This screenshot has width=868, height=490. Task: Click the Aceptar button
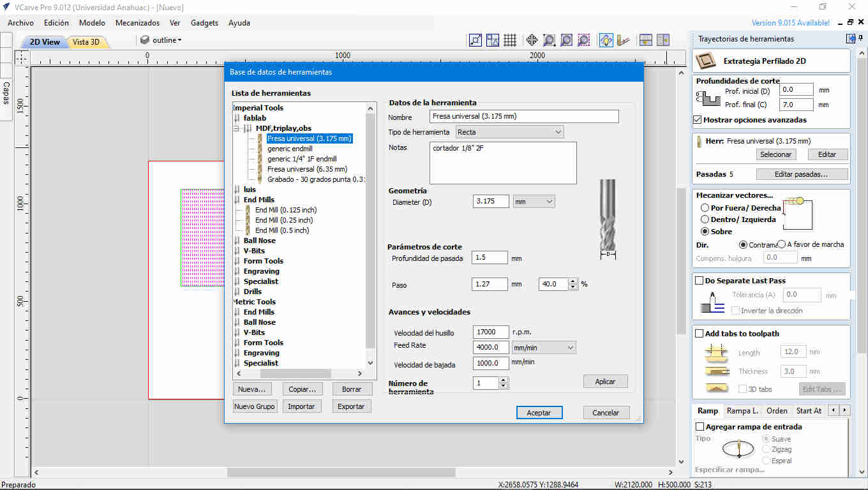(x=539, y=413)
